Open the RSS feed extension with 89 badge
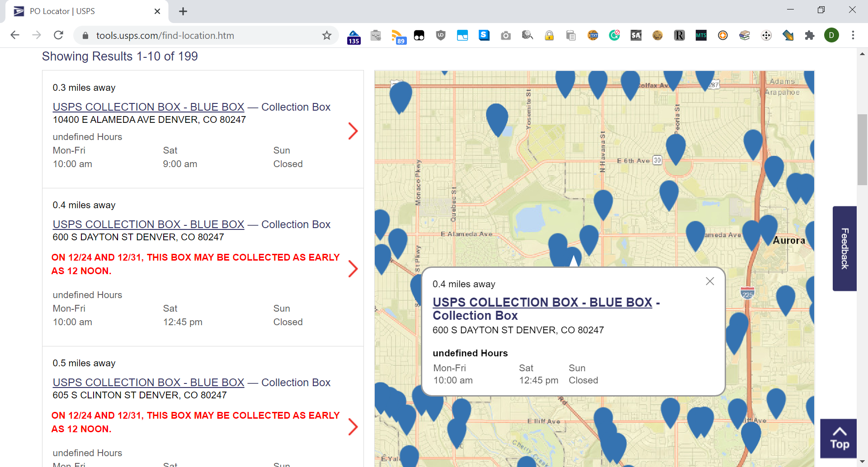This screenshot has height=467, width=868. (398, 36)
